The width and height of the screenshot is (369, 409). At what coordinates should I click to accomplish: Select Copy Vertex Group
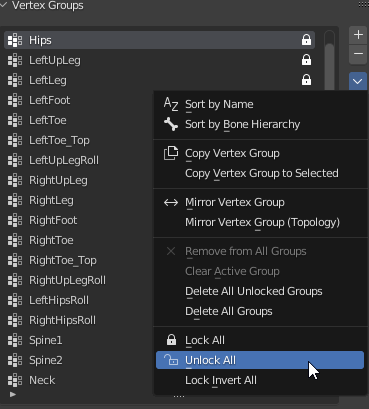pyautogui.click(x=260, y=153)
